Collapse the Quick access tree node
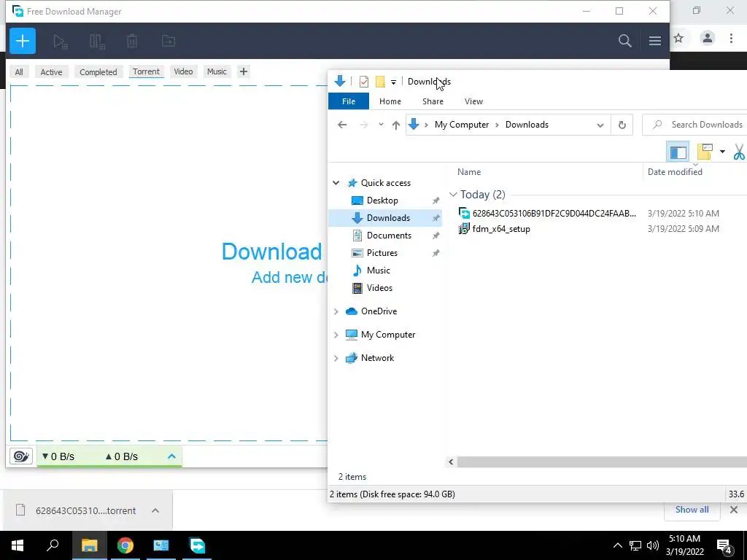Viewport: 747px width, 560px height. (x=336, y=183)
